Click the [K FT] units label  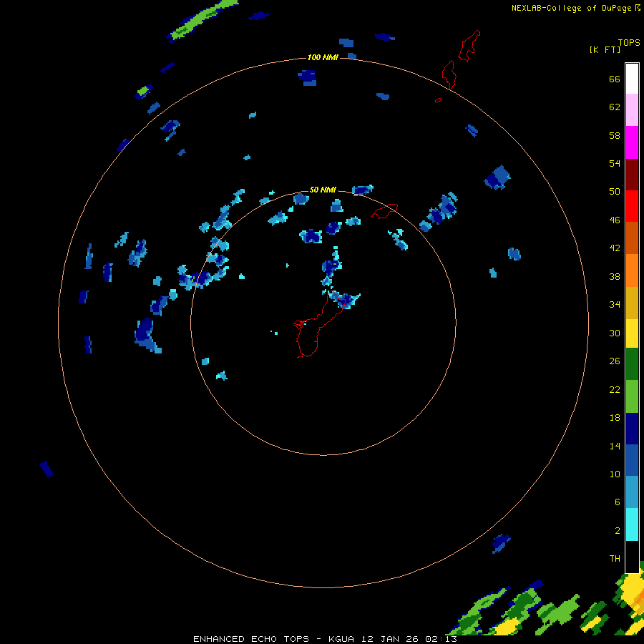pos(605,49)
